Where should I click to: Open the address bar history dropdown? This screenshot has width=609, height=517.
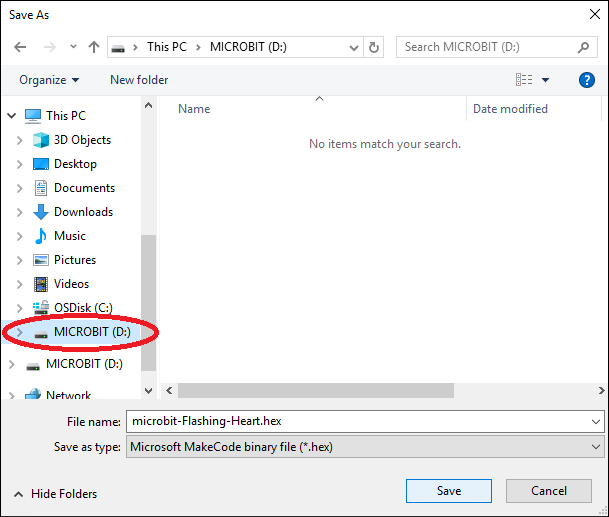(x=354, y=47)
